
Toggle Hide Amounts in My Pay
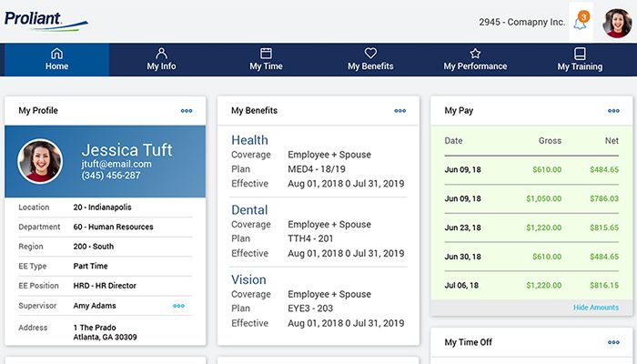click(x=595, y=308)
